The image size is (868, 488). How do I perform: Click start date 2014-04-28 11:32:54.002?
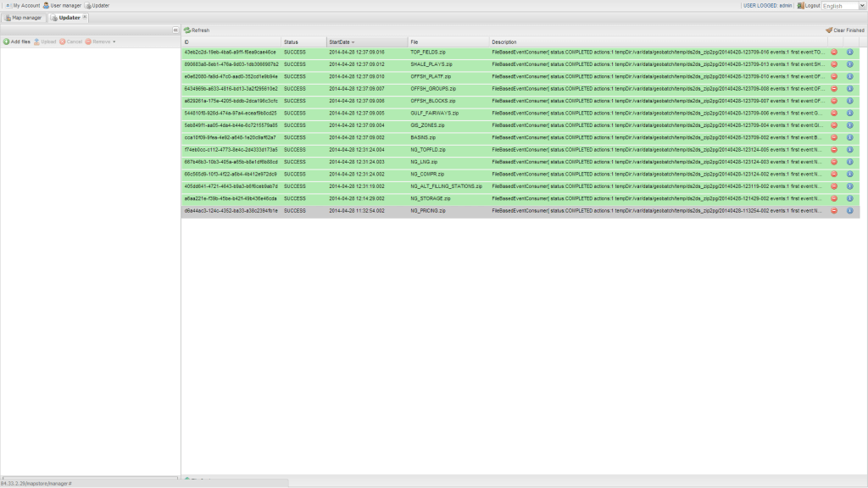click(357, 210)
